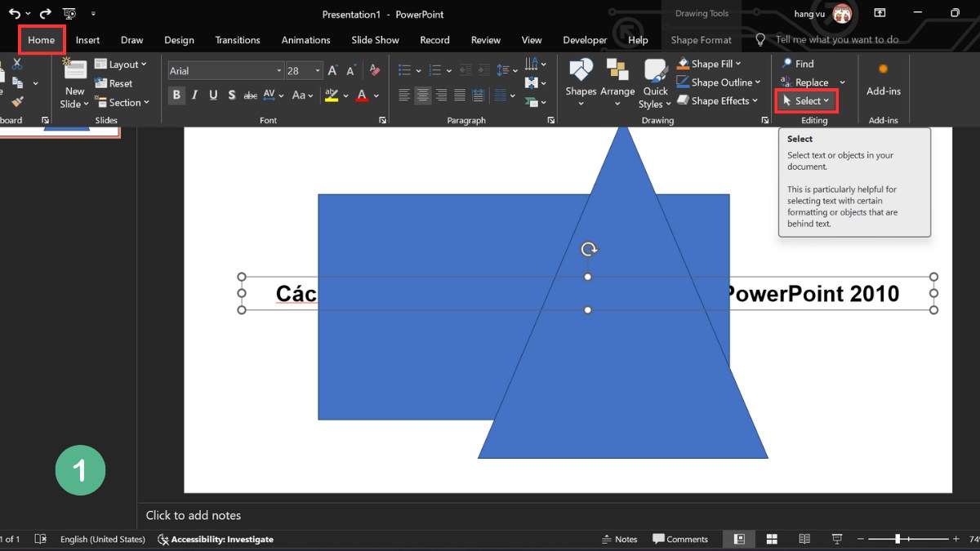Open the Shape Format tab
The image size is (980, 551).
[701, 40]
